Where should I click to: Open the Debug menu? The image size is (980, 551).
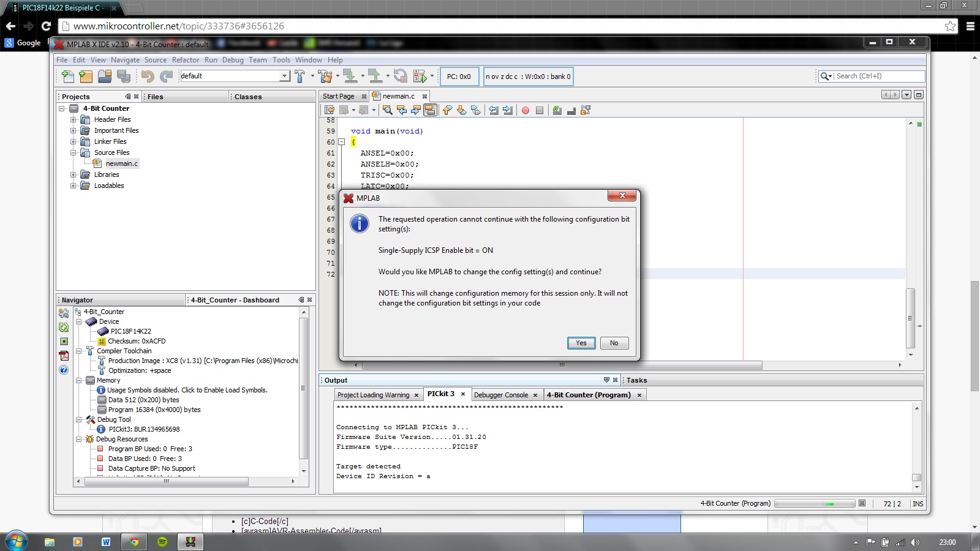233,60
